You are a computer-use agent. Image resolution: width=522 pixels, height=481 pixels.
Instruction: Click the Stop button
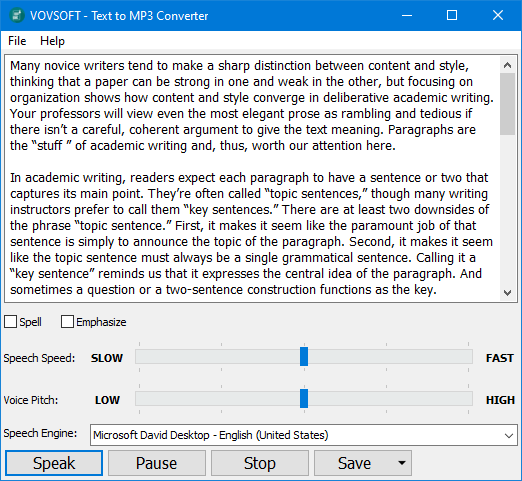click(x=260, y=463)
